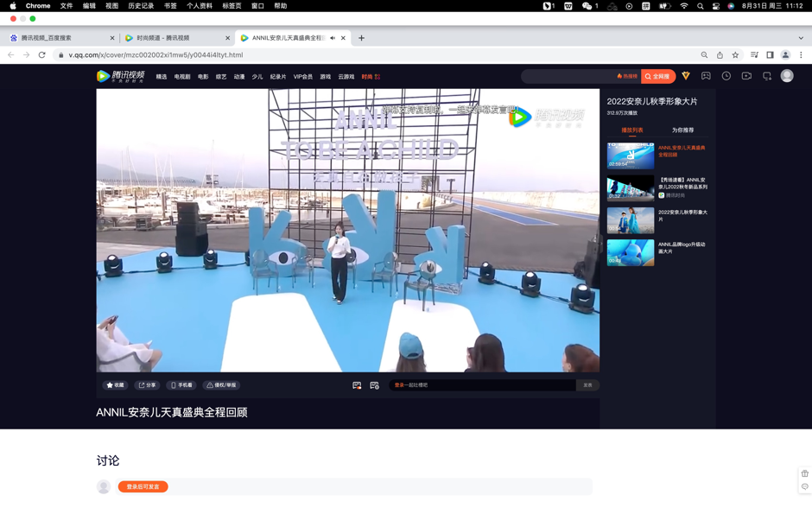The height and width of the screenshot is (508, 812).
Task: Open danmaku settings icon
Action: [374, 385]
